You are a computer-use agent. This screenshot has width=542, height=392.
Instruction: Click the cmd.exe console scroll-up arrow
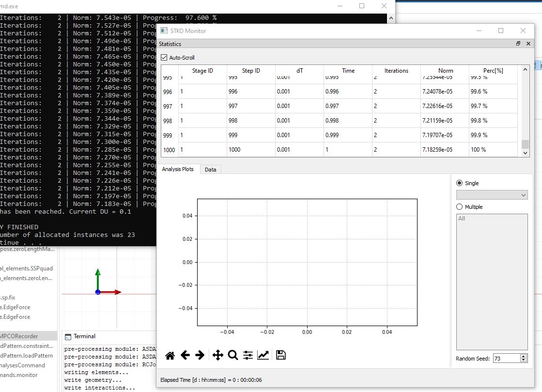pyautogui.click(x=391, y=18)
